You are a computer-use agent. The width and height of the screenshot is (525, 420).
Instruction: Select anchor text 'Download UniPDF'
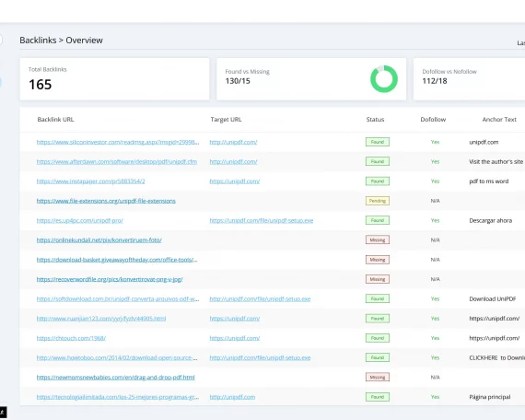(493, 298)
